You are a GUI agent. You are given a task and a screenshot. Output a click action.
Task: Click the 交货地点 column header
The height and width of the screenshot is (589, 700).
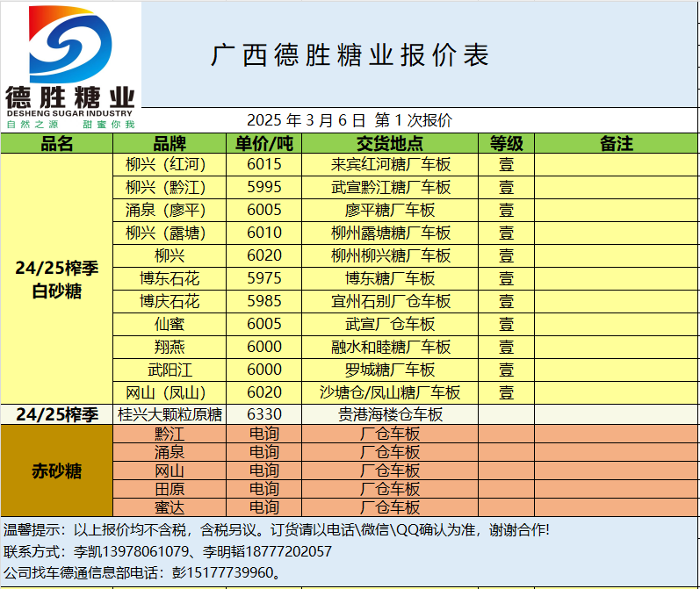(390, 143)
